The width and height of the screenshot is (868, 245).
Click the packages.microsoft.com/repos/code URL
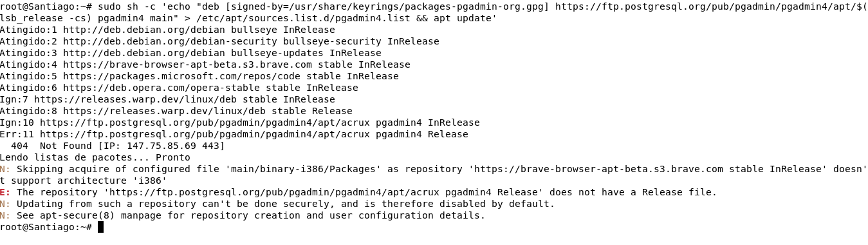181,76
